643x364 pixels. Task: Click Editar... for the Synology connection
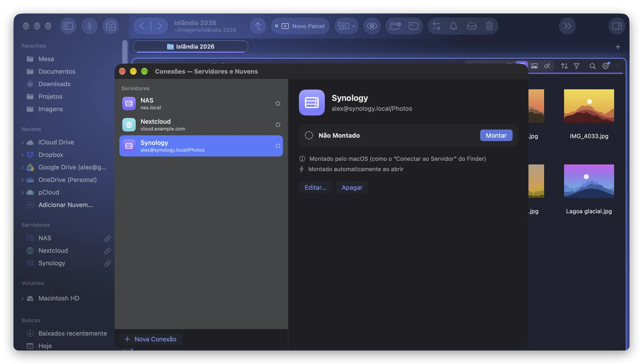tap(315, 187)
